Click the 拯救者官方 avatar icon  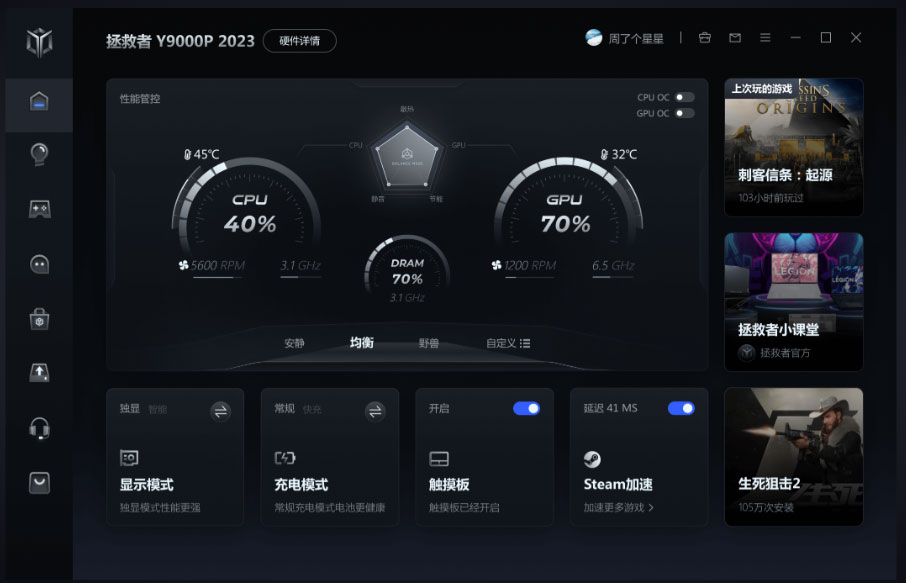[747, 352]
